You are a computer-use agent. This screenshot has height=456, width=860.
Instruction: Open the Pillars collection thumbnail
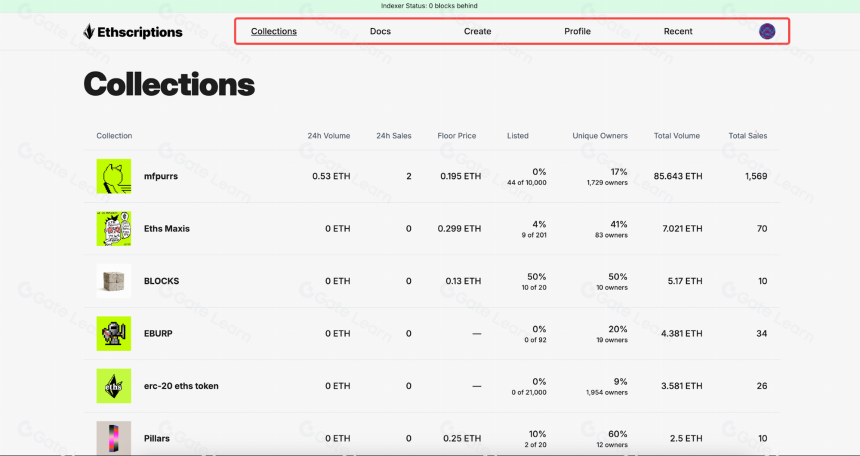click(x=114, y=438)
